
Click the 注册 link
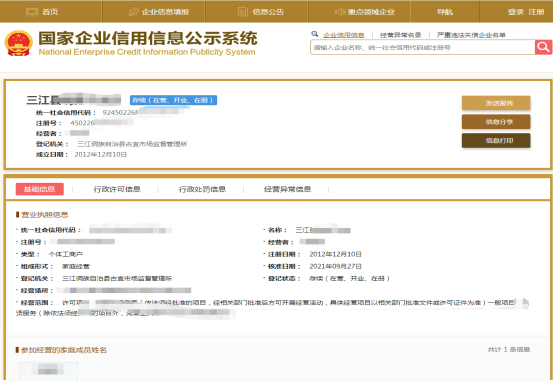click(536, 12)
